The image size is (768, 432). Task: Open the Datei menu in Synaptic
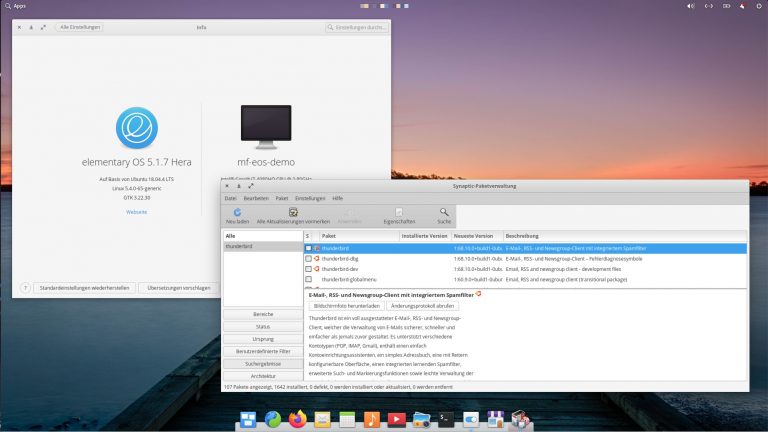230,198
